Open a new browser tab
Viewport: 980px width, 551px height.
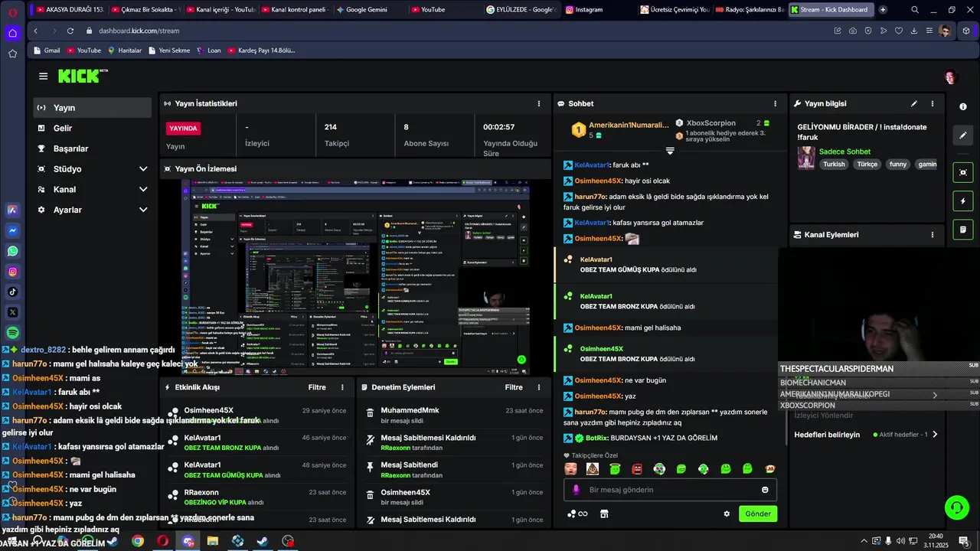coord(883,10)
